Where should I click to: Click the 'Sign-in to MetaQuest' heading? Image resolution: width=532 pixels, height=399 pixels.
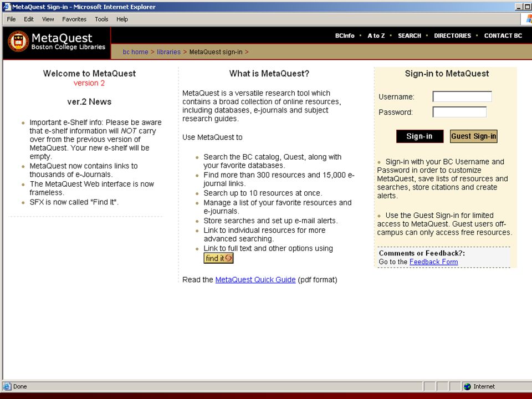(447, 74)
